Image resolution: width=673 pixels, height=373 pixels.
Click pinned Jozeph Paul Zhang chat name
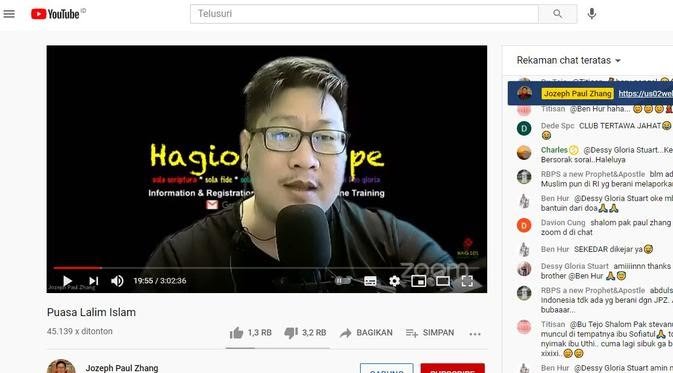tap(577, 94)
